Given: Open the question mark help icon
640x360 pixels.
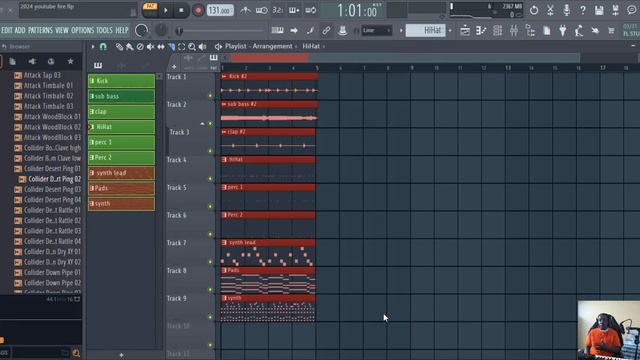Looking at the screenshot, I should coord(583,11).
